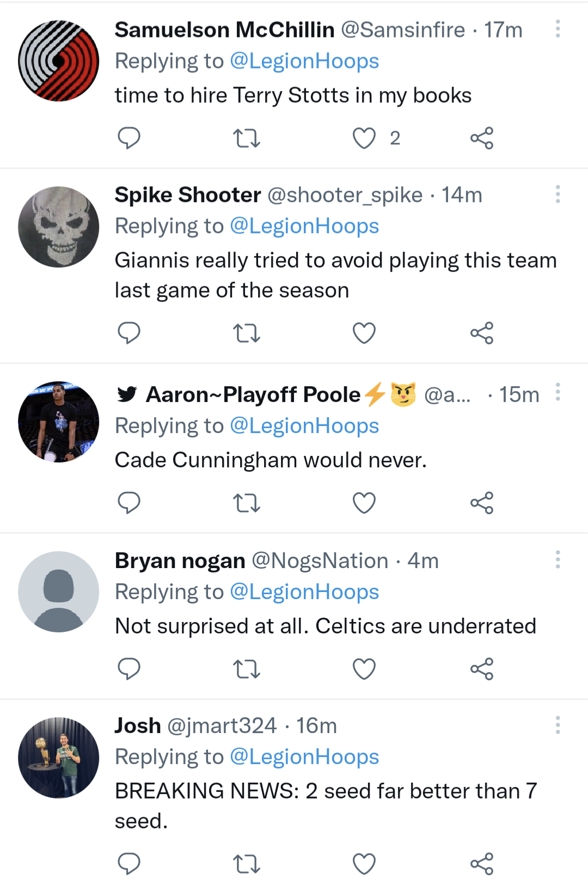
Task: Reply to Spike Shooter's Giannis tweet
Action: click(129, 333)
